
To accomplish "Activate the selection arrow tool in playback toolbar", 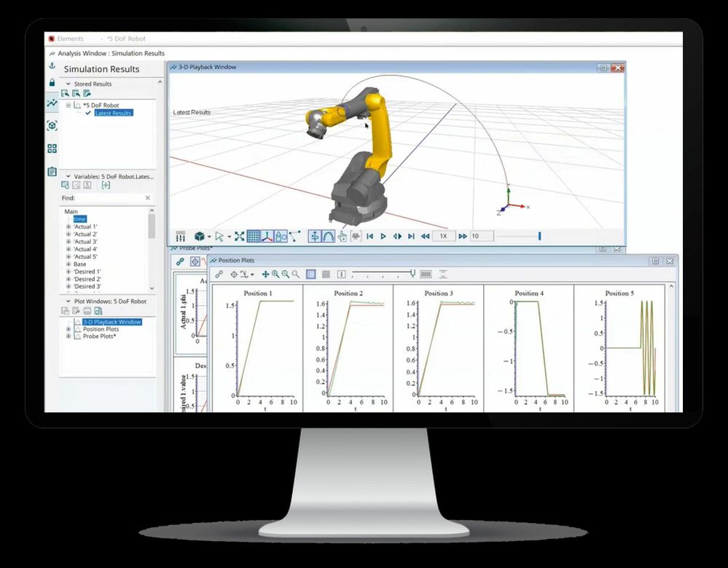I will pyautogui.click(x=219, y=236).
